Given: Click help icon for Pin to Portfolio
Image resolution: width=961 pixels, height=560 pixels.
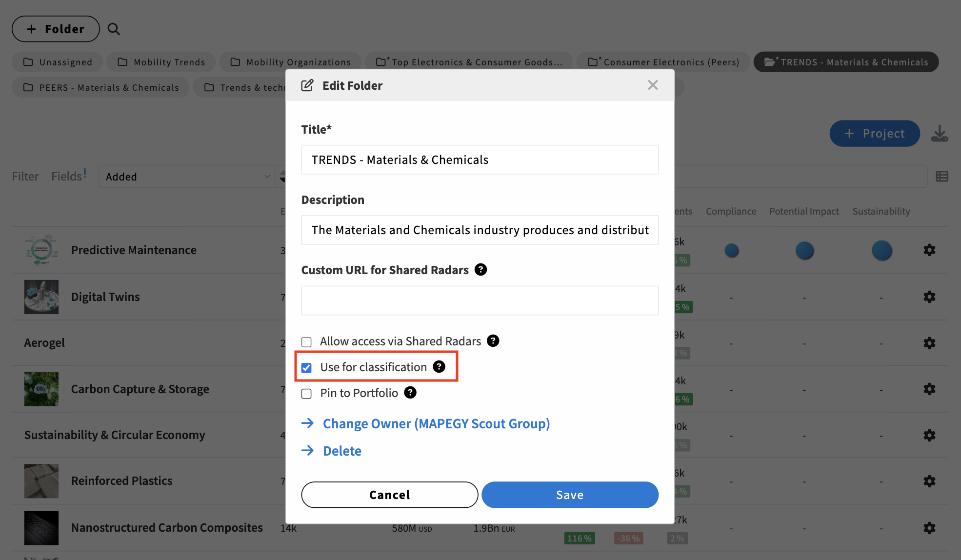Looking at the screenshot, I should [x=410, y=393].
